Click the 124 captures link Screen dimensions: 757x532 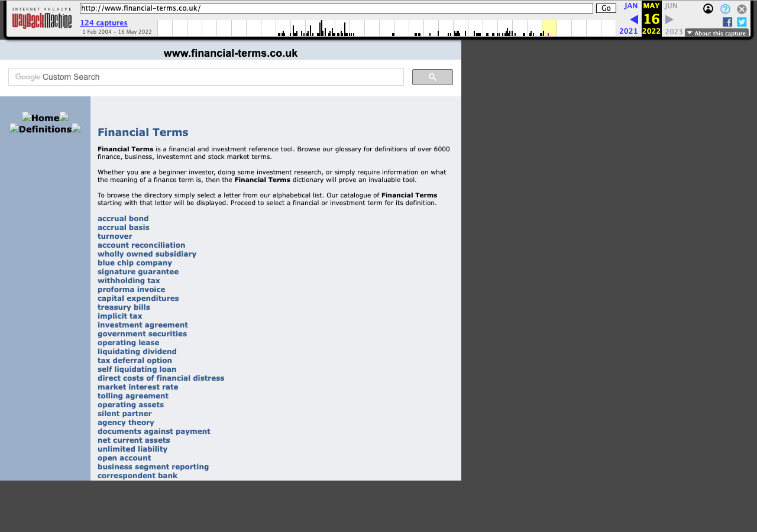[103, 22]
